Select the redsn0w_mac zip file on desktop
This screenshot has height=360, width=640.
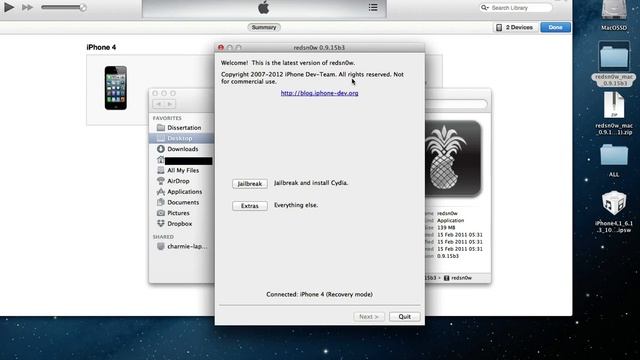click(614, 113)
